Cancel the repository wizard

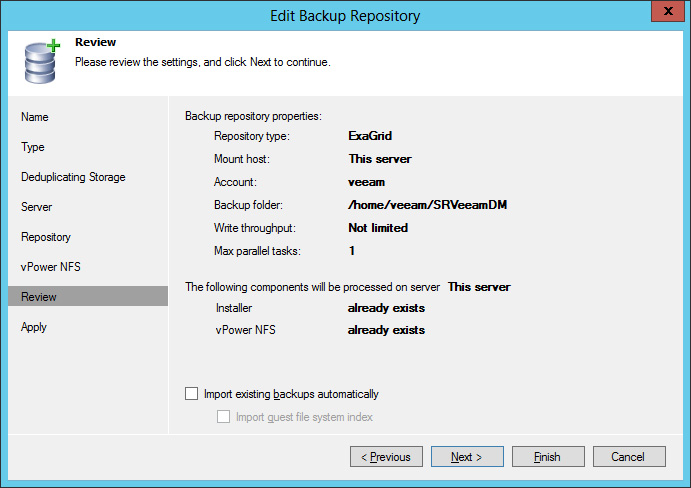coord(629,457)
